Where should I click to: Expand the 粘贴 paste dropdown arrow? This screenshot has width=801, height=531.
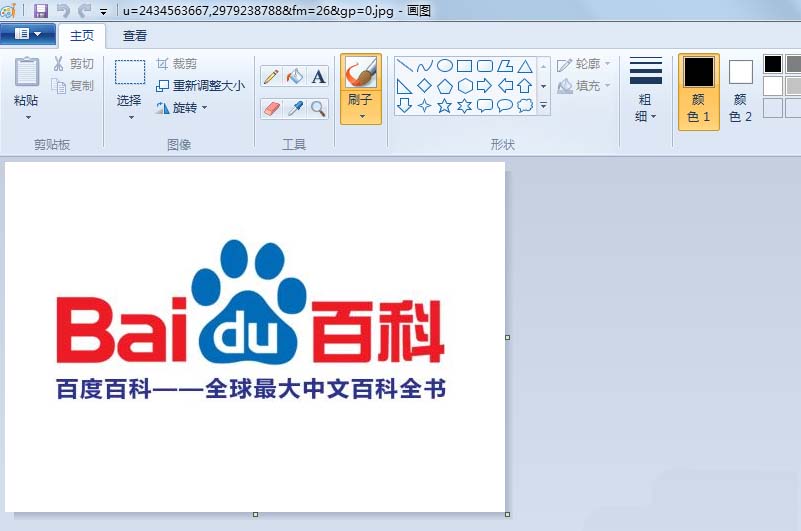(x=28, y=118)
